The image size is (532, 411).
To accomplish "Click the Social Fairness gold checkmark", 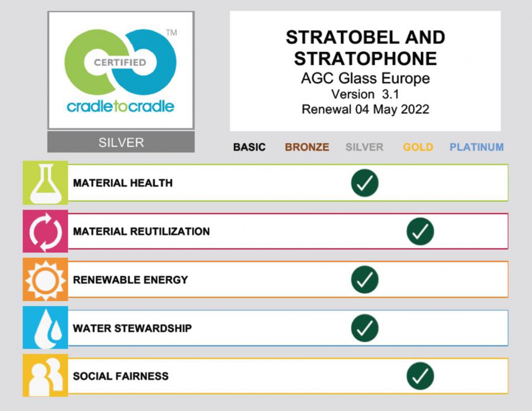I will (420, 376).
